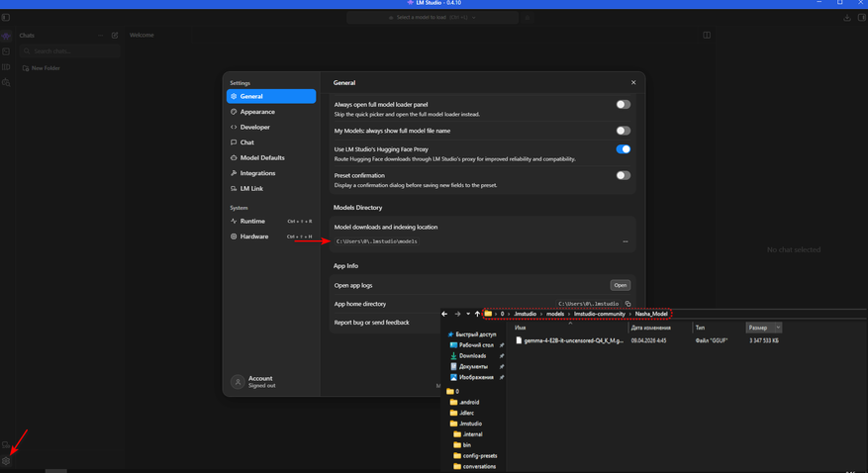Copy the App home directory path
The width and height of the screenshot is (868, 473).
tap(627, 304)
